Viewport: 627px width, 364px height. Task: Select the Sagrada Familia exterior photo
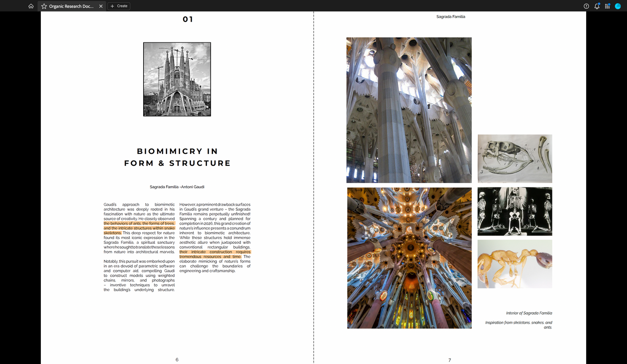[x=177, y=79]
